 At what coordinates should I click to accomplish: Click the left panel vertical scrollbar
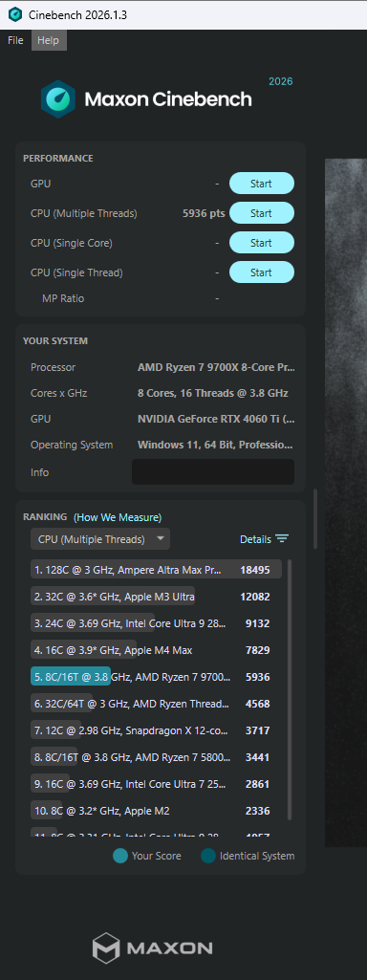click(x=315, y=519)
